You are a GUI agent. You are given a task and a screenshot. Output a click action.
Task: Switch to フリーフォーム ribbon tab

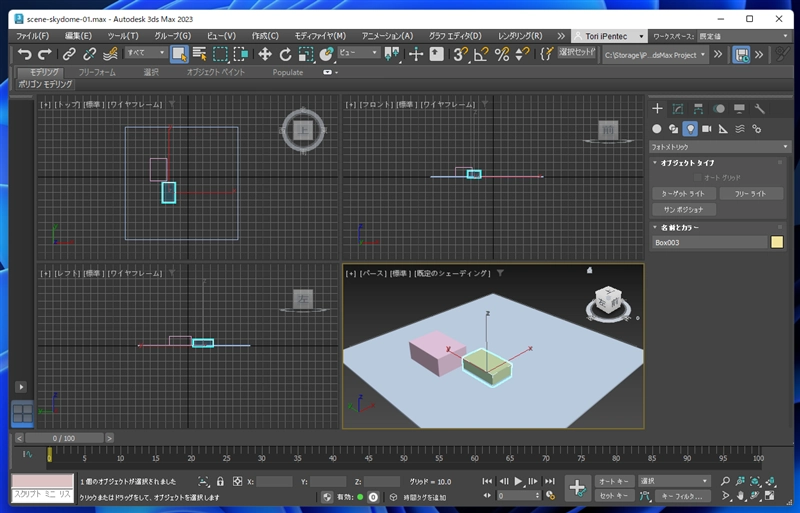pos(97,72)
